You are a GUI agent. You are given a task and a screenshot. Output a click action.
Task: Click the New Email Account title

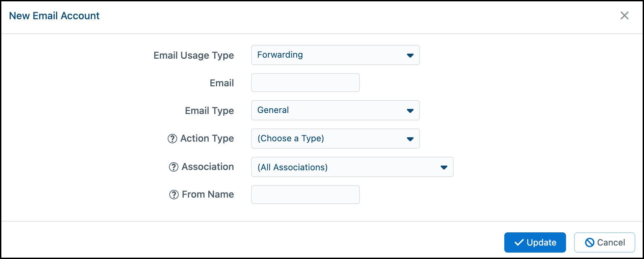[x=54, y=16]
